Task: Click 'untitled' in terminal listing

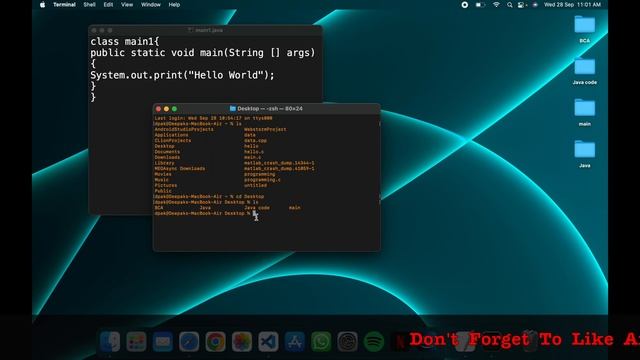Action: (x=256, y=185)
